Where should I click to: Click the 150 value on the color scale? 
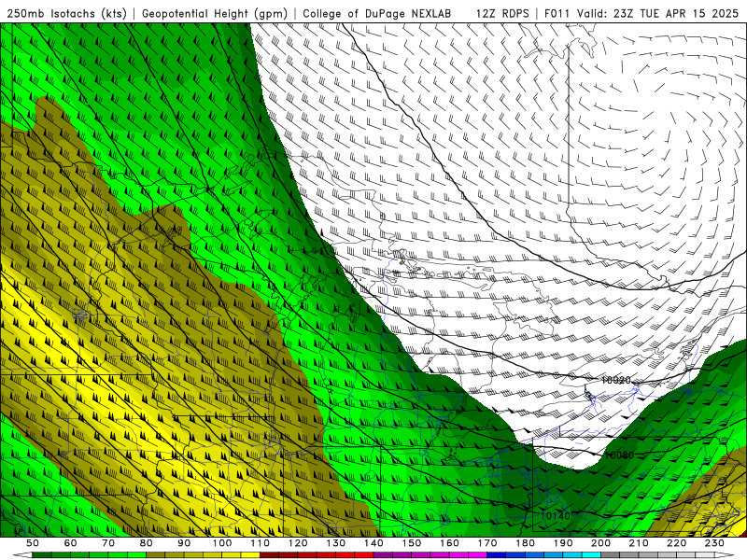pos(412,543)
